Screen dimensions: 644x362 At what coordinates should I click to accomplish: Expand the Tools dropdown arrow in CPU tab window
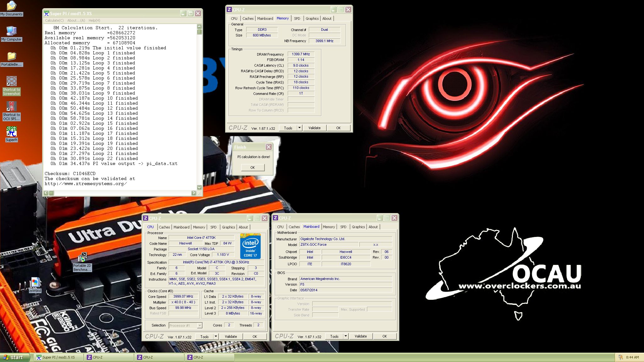click(x=216, y=337)
